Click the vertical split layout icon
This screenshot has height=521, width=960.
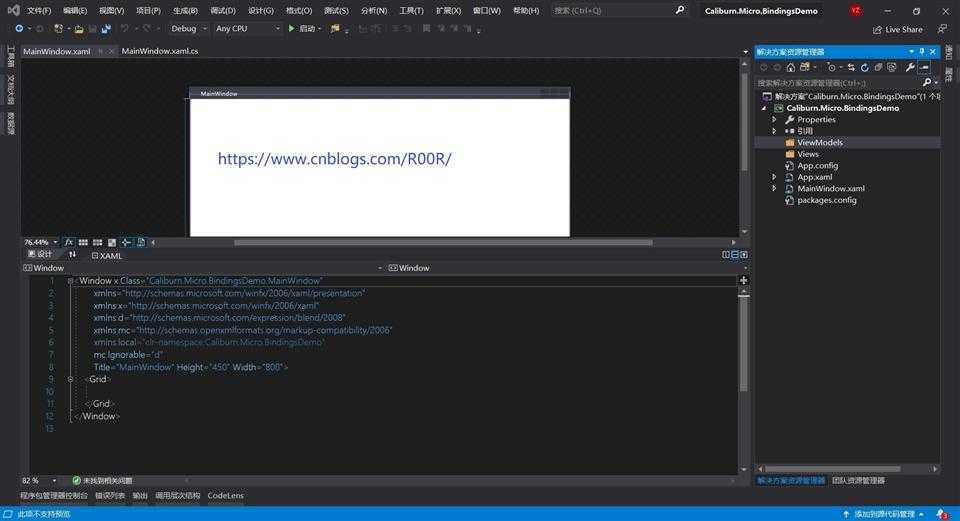[726, 255]
